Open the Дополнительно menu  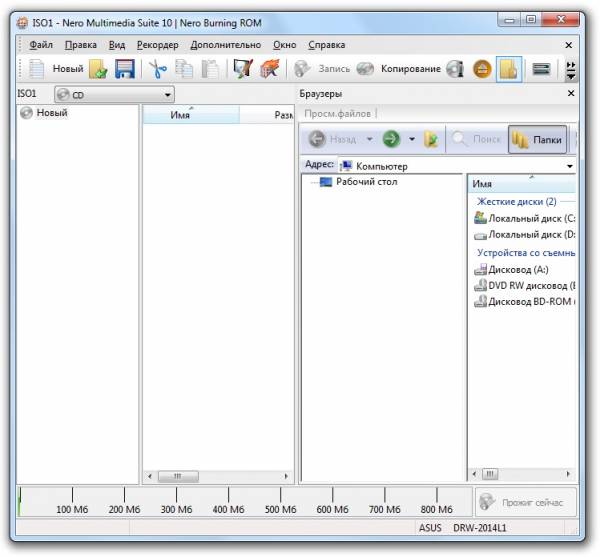[226, 45]
